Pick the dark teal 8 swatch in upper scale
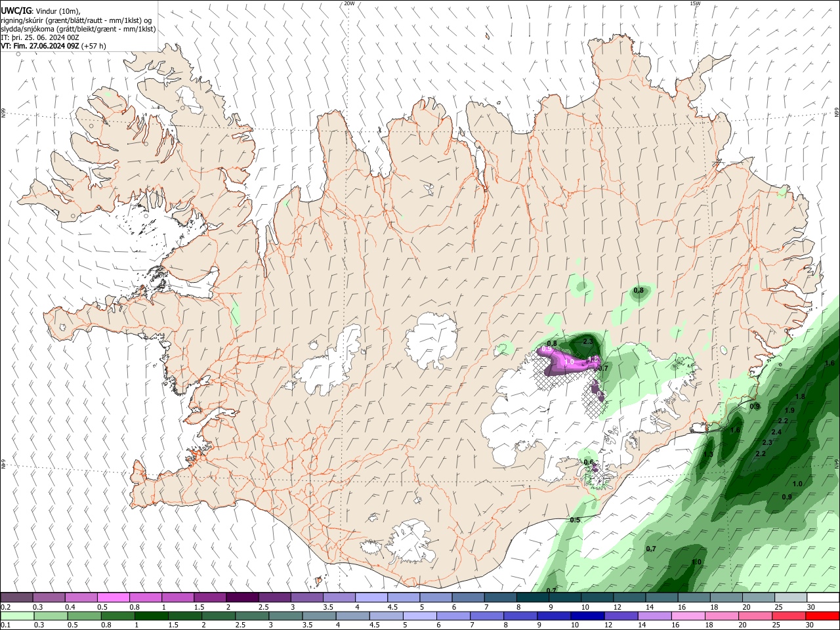The height and width of the screenshot is (630, 840). pyautogui.click(x=532, y=598)
